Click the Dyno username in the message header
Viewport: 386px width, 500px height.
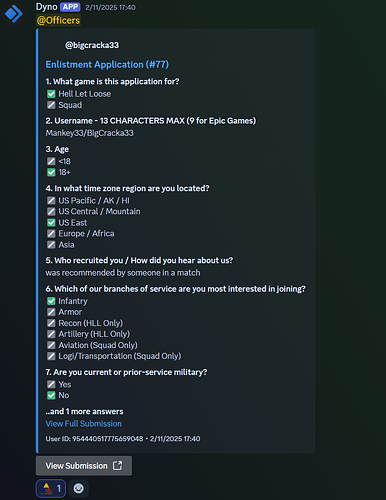[x=46, y=7]
